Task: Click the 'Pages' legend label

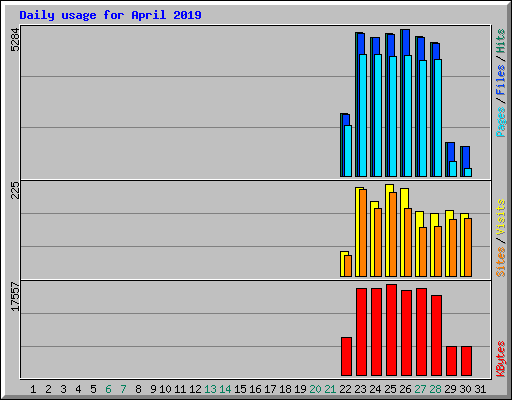Action: [x=501, y=122]
